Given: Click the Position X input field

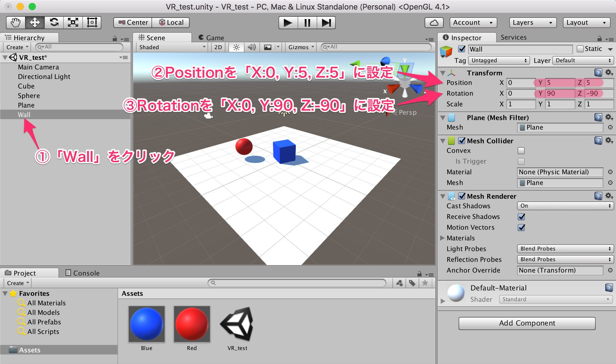Looking at the screenshot, I should coord(520,83).
